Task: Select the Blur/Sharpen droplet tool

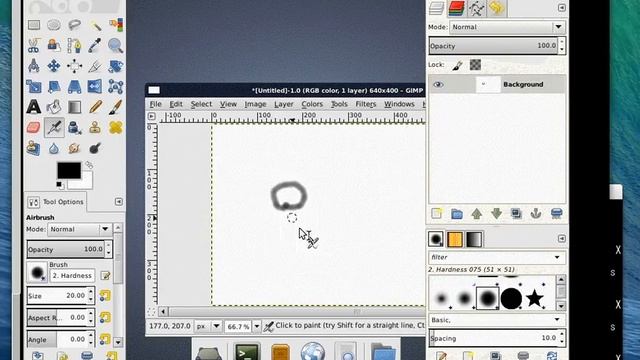Action: (54, 148)
